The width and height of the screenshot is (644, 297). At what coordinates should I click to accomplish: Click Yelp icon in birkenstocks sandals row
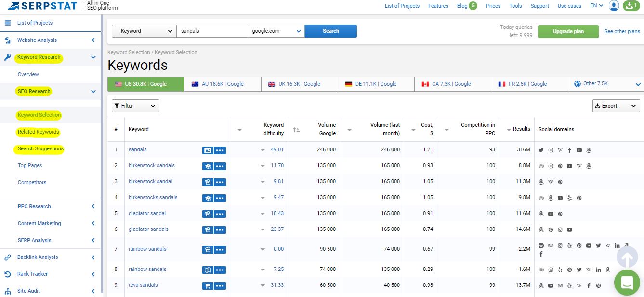(x=569, y=198)
